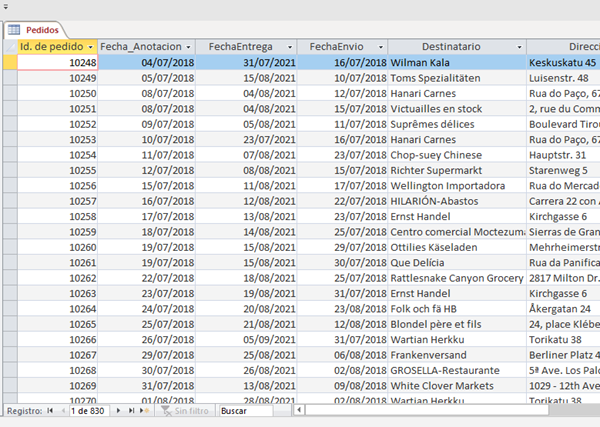600x427 pixels.
Task: Click the first record navigation arrow
Action: (50, 411)
